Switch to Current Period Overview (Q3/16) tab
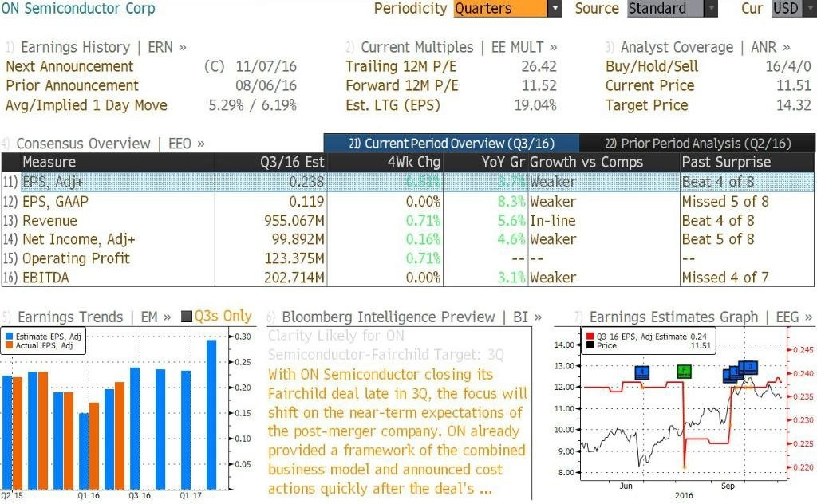The image size is (817, 504). (x=452, y=144)
